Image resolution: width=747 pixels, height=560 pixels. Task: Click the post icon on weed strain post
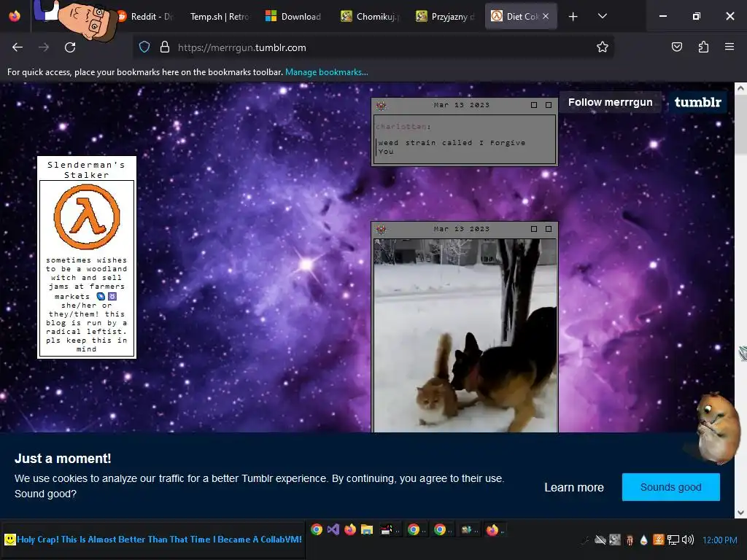381,105
